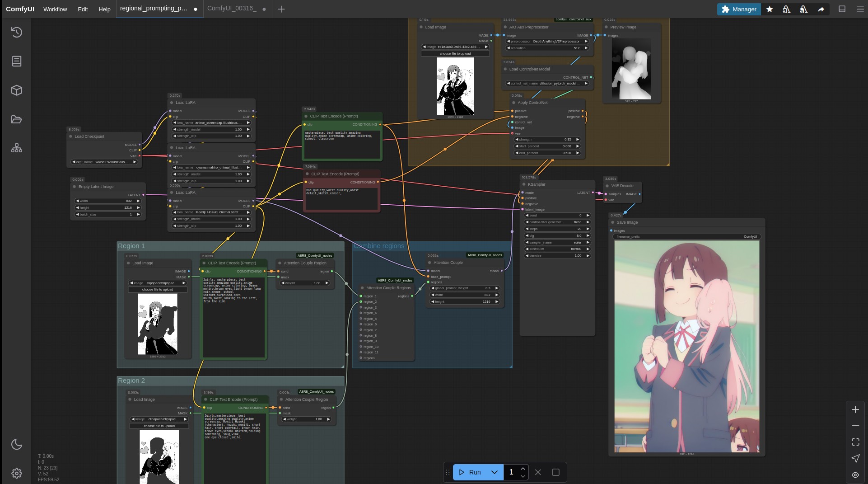Collapse the Save Image node dot
The width and height of the screenshot is (868, 484).
pyautogui.click(x=612, y=222)
